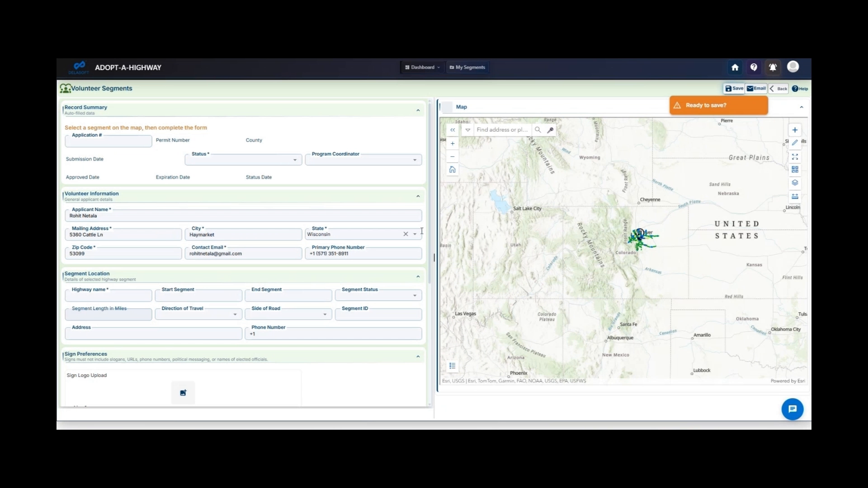Click the home extent icon on the map
Image resolution: width=868 pixels, height=488 pixels.
[x=452, y=169]
